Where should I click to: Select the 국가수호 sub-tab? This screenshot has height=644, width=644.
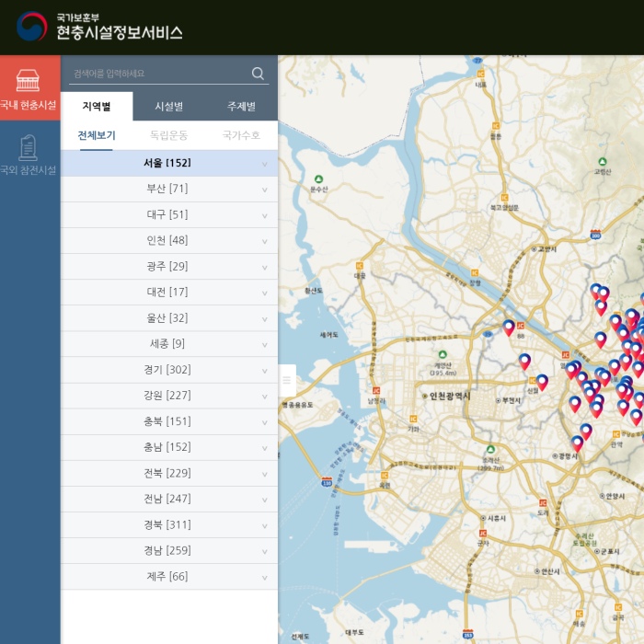pyautogui.click(x=241, y=135)
